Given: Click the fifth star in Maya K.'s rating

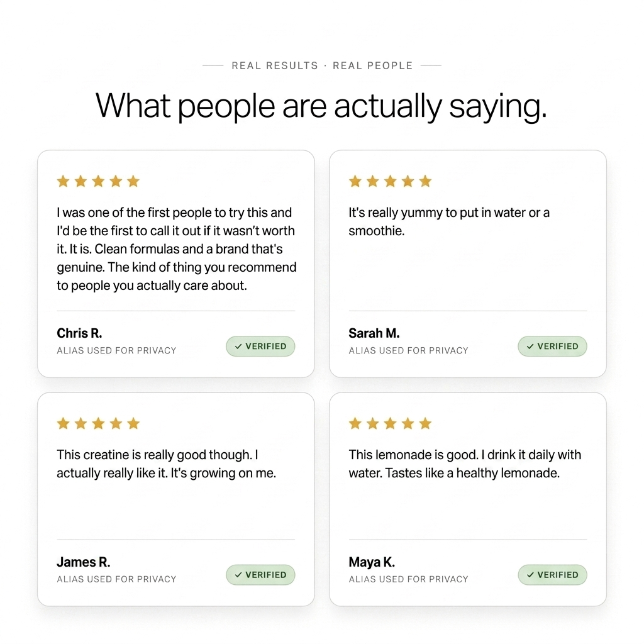Looking at the screenshot, I should pos(426,423).
